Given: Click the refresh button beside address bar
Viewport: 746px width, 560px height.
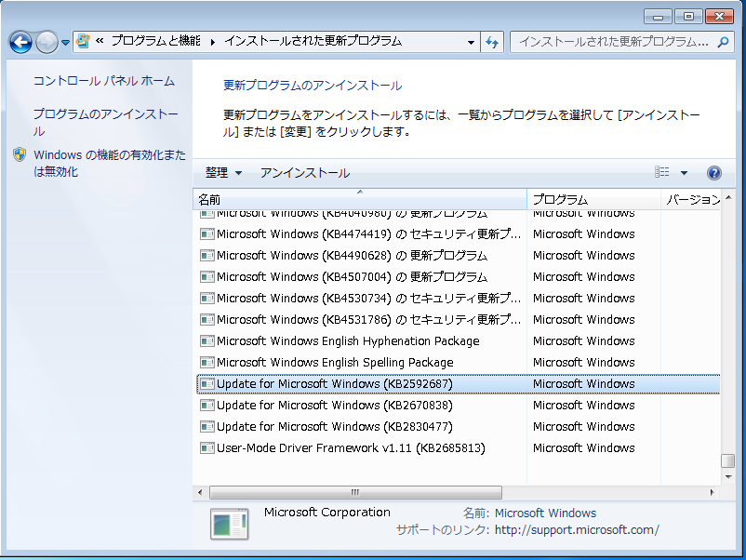Looking at the screenshot, I should pyautogui.click(x=492, y=42).
